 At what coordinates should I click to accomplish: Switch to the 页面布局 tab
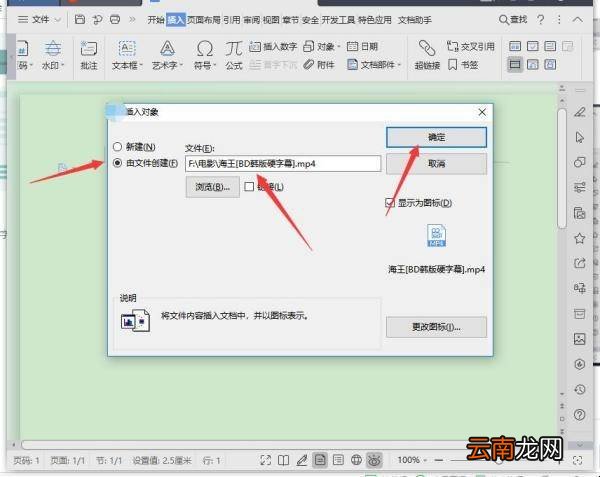pyautogui.click(x=204, y=20)
